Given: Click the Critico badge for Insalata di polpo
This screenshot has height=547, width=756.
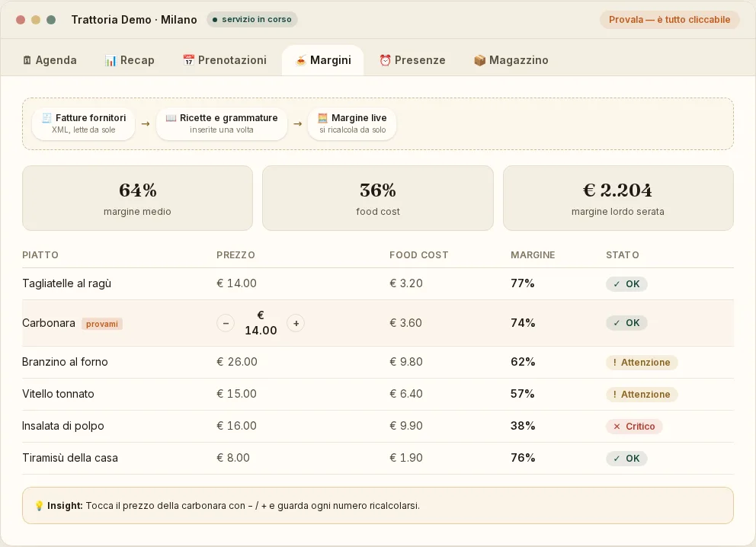Looking at the screenshot, I should click(634, 427).
